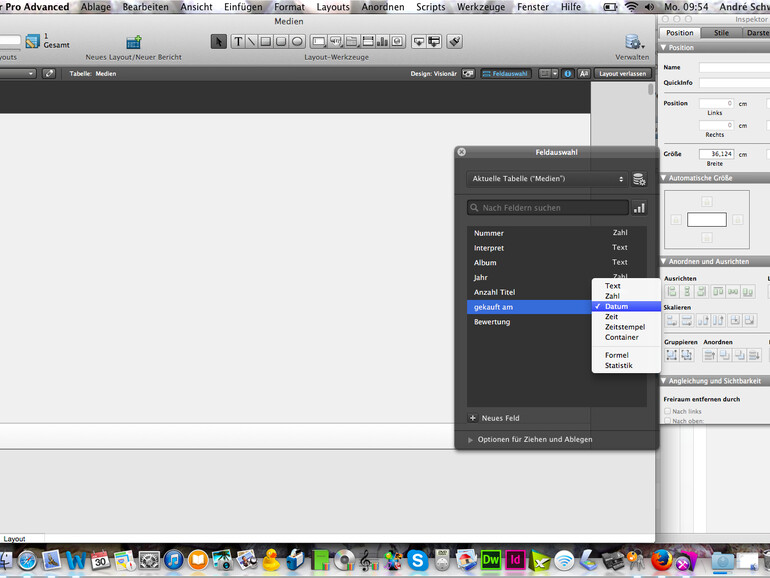This screenshot has height=578, width=770.
Task: Open the Scripts menu in menu bar
Action: 431,7
